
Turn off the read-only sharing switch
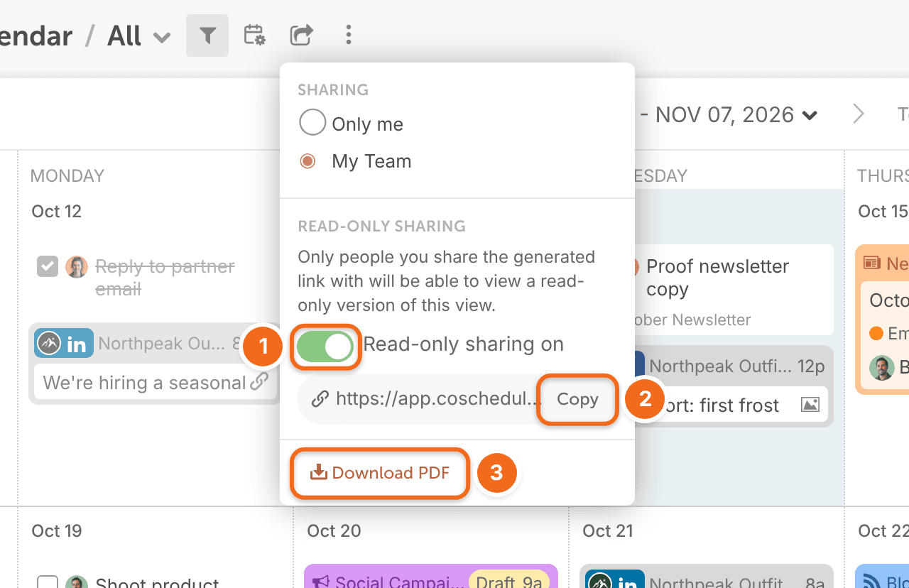coord(325,347)
